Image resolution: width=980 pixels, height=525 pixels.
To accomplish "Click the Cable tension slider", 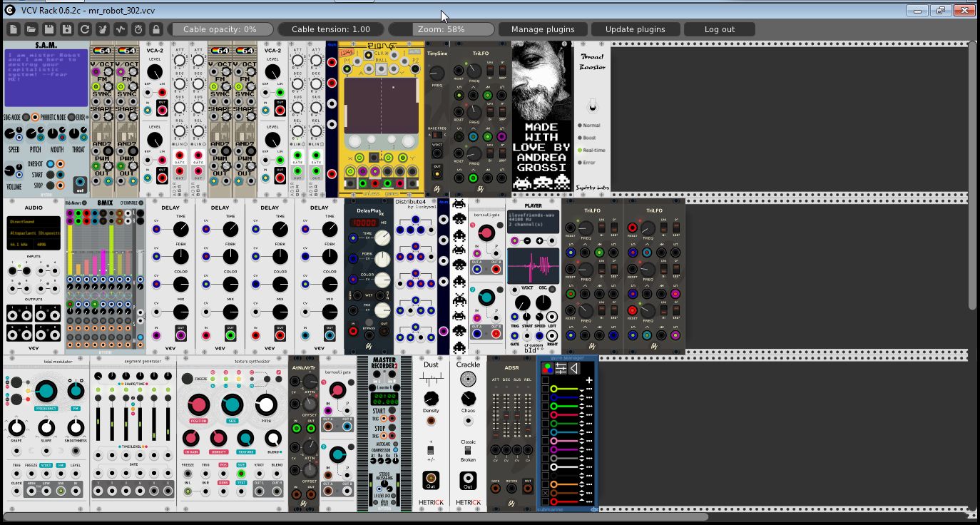I will pyautogui.click(x=331, y=29).
